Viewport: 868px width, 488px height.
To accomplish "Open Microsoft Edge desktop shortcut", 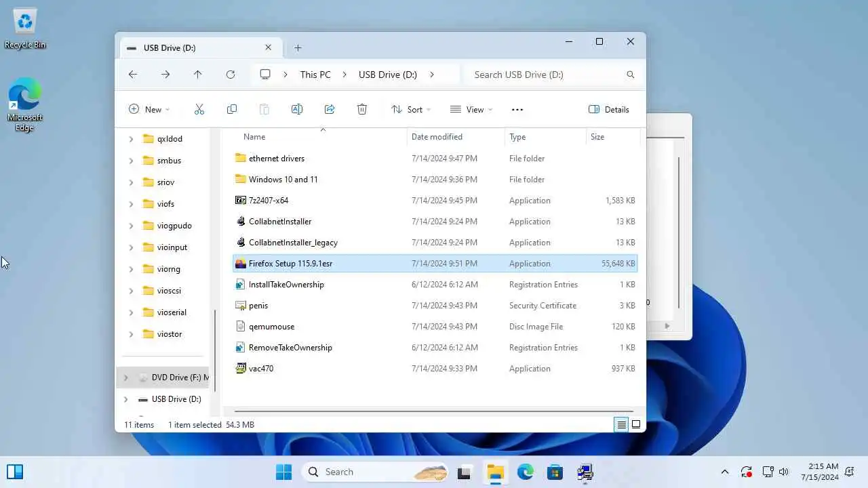I will point(24,104).
